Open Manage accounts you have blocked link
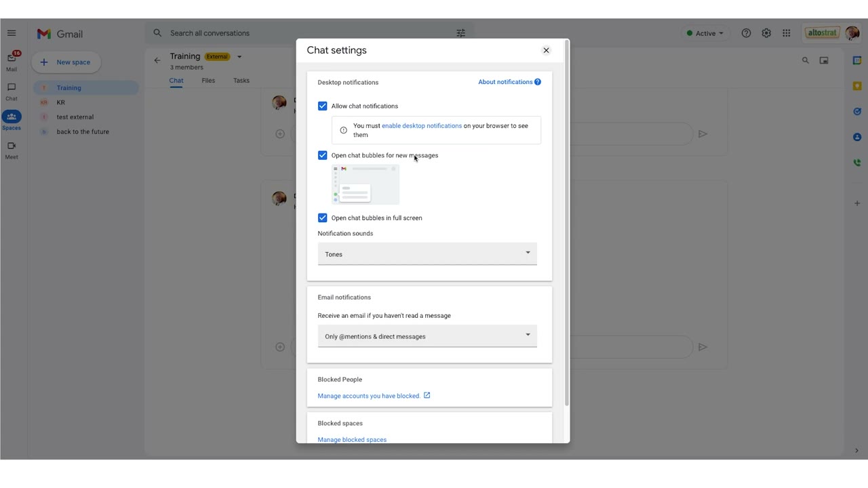The width and height of the screenshot is (868, 488). (x=374, y=396)
